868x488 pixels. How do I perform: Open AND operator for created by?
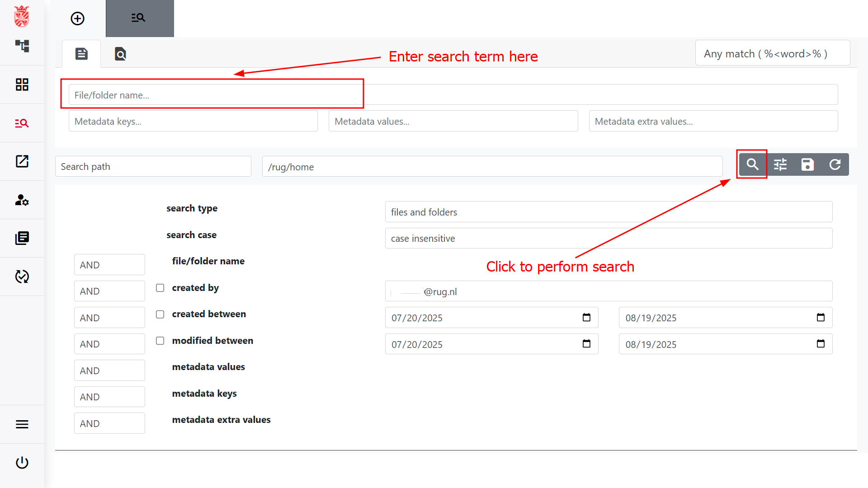point(109,291)
